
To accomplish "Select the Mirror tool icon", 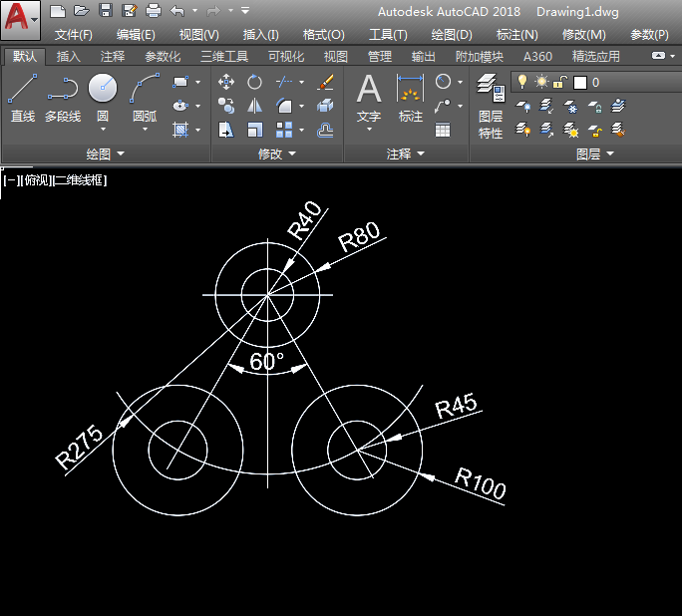I will pyautogui.click(x=255, y=106).
